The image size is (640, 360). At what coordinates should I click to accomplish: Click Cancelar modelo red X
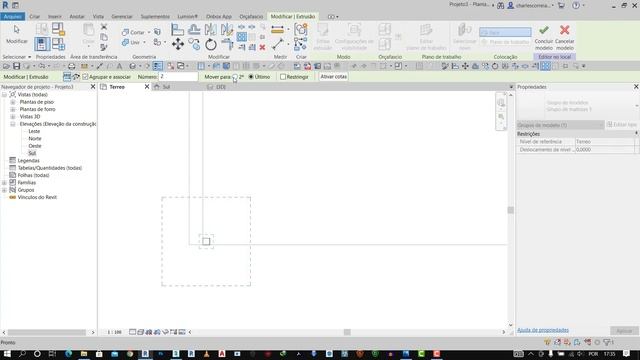[x=564, y=37]
